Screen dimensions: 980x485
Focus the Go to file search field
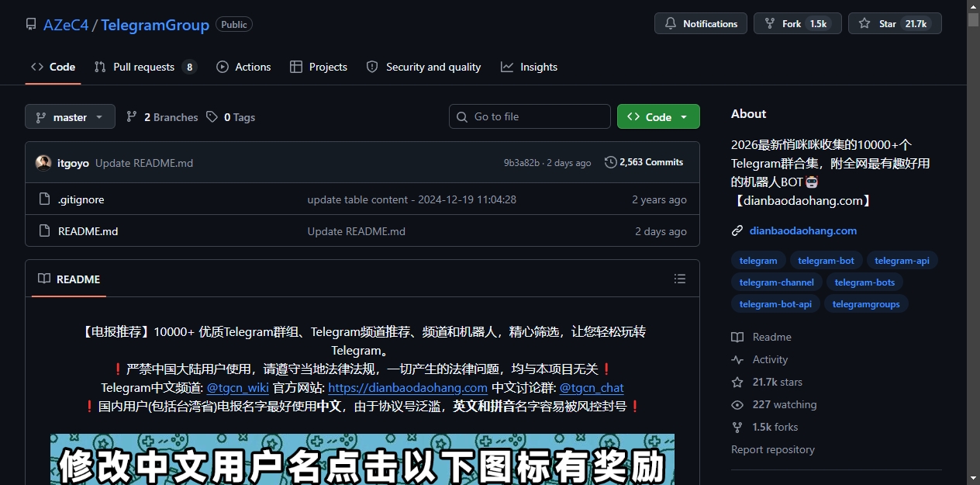click(530, 116)
